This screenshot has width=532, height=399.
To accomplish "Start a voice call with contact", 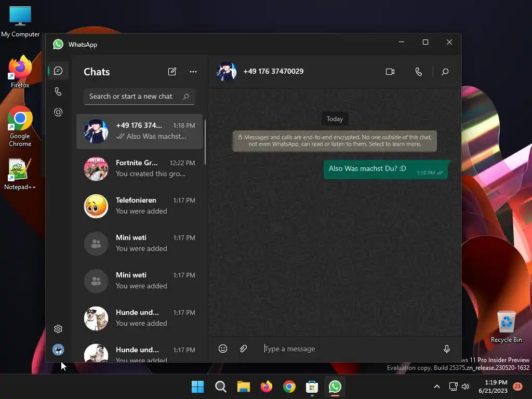I will [419, 72].
